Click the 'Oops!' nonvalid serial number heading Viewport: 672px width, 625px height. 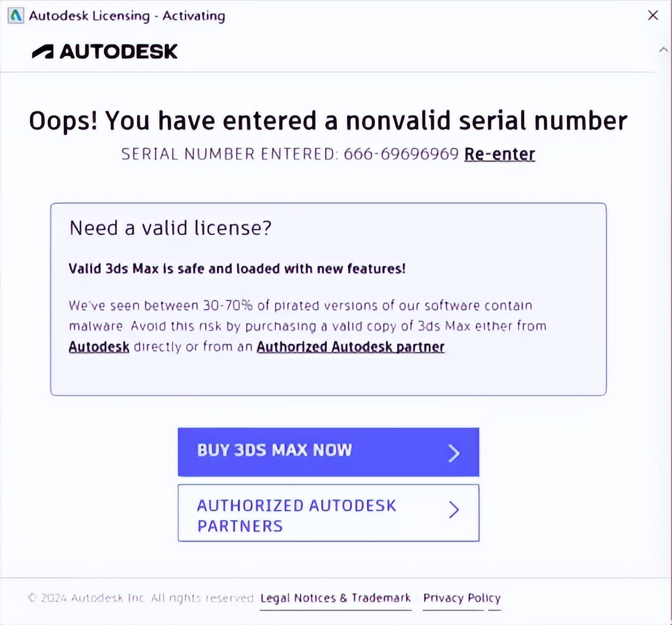(328, 121)
